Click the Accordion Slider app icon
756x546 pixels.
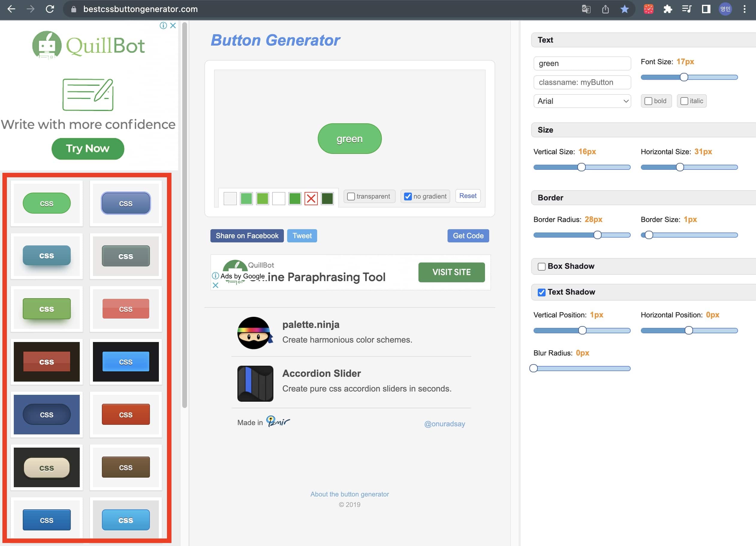pyautogui.click(x=255, y=384)
